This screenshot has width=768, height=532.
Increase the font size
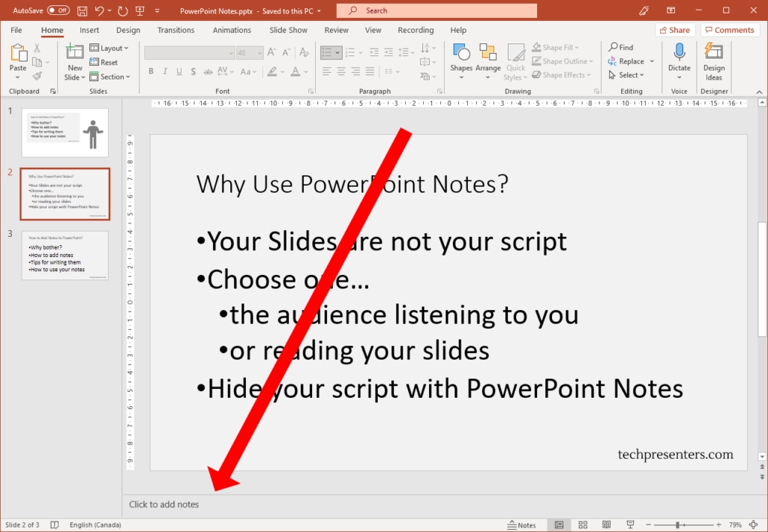(271, 52)
